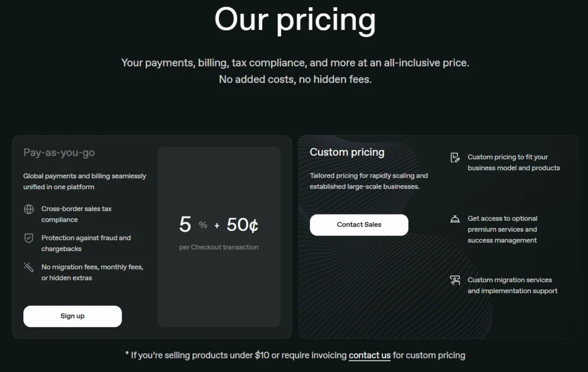Click the Contact Sales button

[359, 225]
